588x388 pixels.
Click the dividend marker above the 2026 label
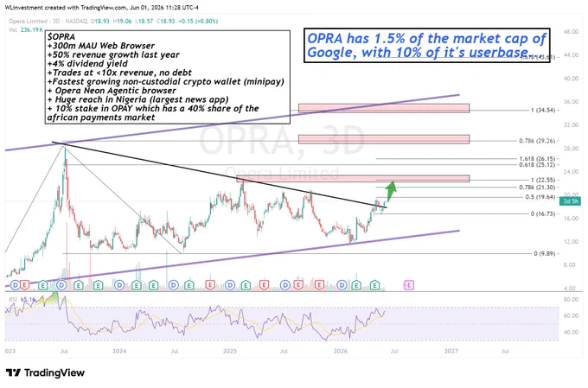(342, 285)
